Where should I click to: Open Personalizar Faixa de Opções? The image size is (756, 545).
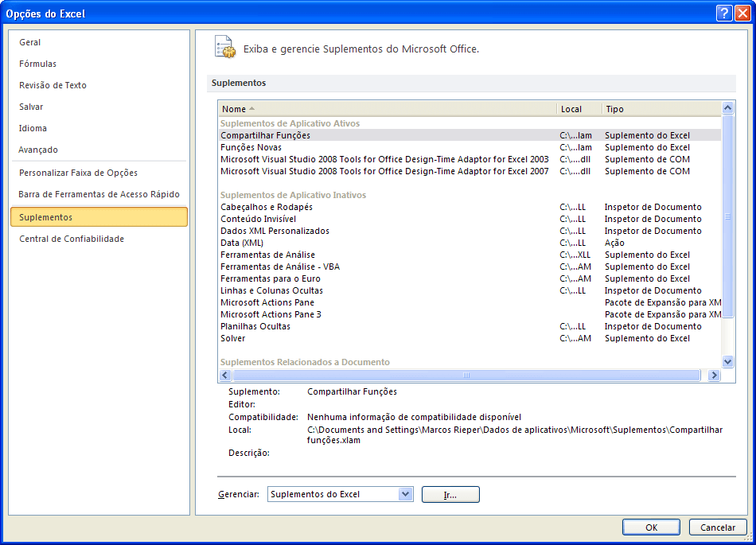[78, 173]
